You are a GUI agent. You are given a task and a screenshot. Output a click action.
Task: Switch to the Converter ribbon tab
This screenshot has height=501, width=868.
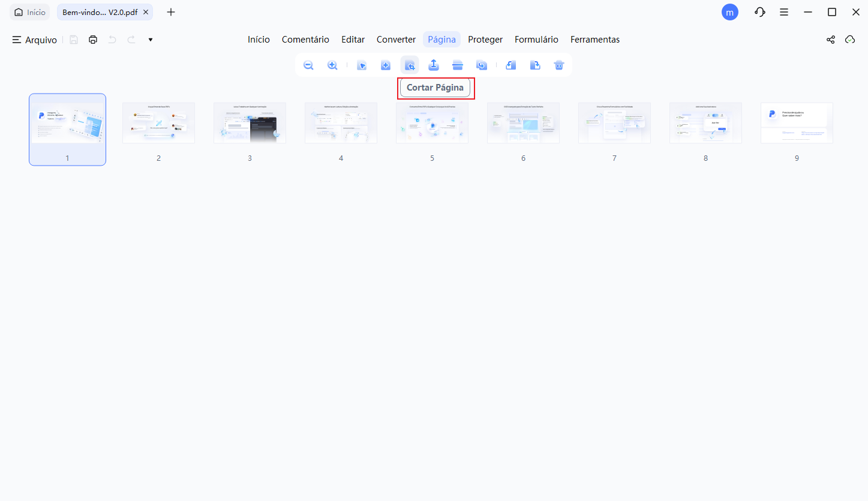point(396,39)
